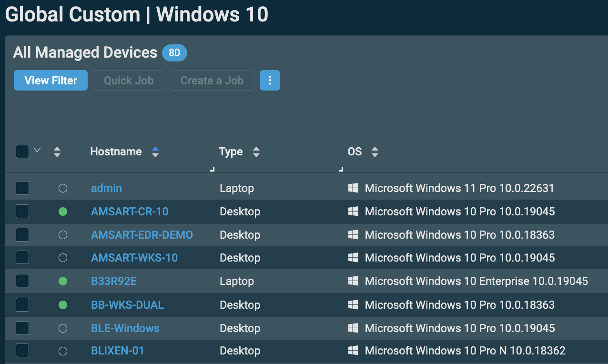Click the OS text in BB-WKS-DUAL row
608x364 pixels.
[x=460, y=304]
